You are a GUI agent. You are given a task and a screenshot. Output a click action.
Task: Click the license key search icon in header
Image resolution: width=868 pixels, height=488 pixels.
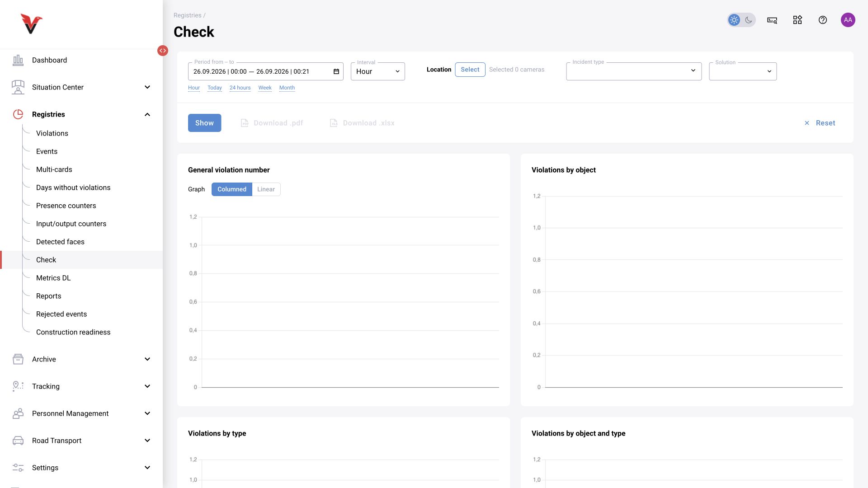(x=772, y=20)
